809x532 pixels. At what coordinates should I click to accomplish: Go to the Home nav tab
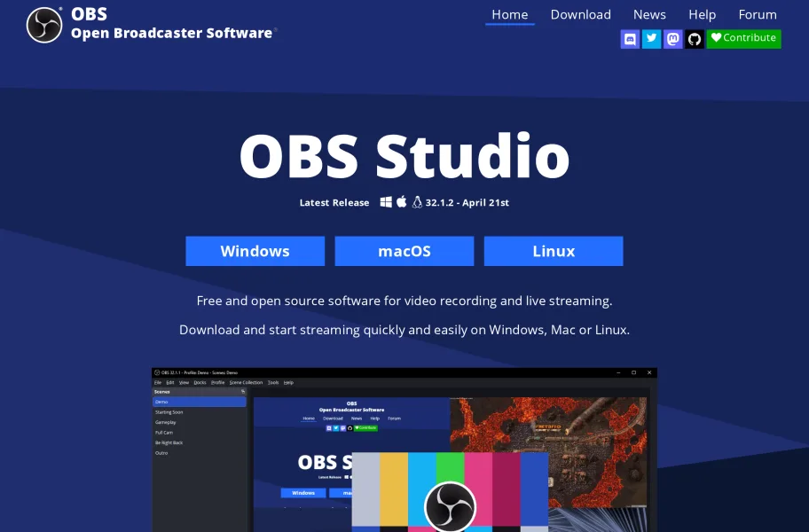click(x=510, y=14)
